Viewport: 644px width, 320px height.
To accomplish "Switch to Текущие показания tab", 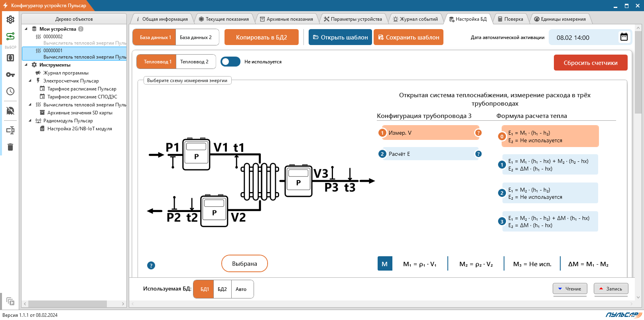I will (224, 19).
